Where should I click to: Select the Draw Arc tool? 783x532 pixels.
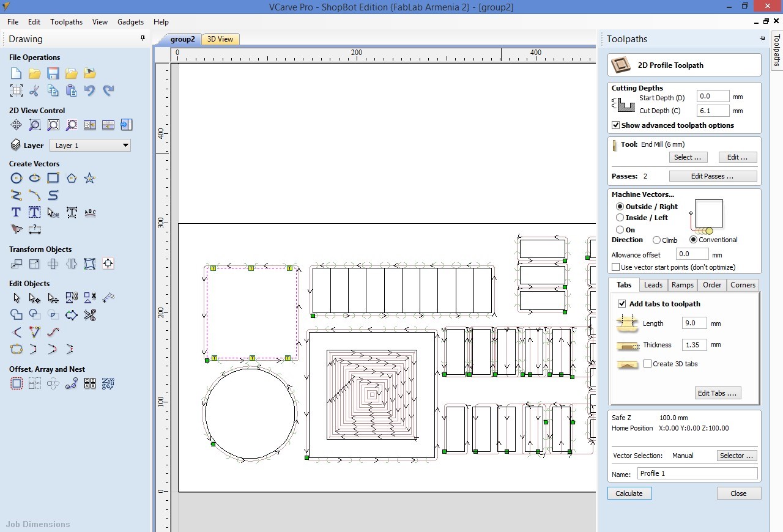35,195
